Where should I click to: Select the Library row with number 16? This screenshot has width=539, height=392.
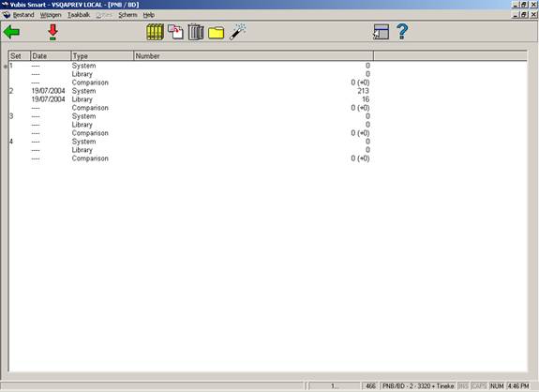tap(191, 99)
